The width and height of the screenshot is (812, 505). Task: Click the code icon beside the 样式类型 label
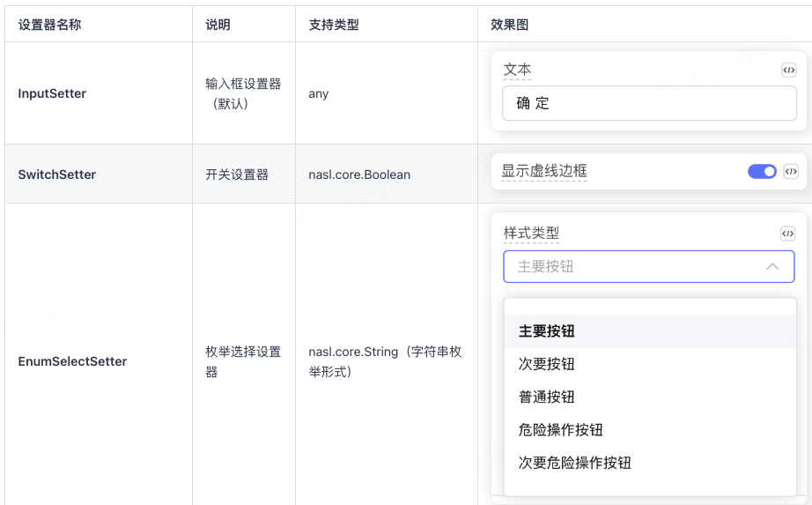point(787,234)
